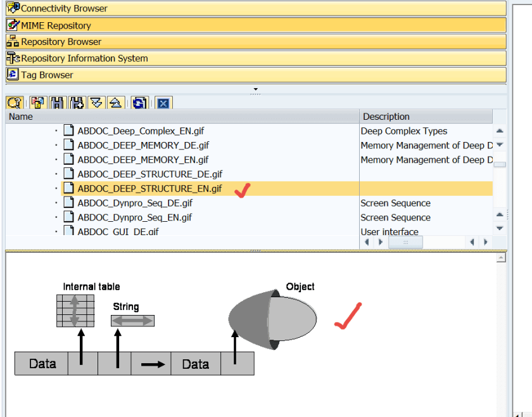Click the Refresh icon in the toolbar
This screenshot has height=417, width=532.
tap(140, 103)
